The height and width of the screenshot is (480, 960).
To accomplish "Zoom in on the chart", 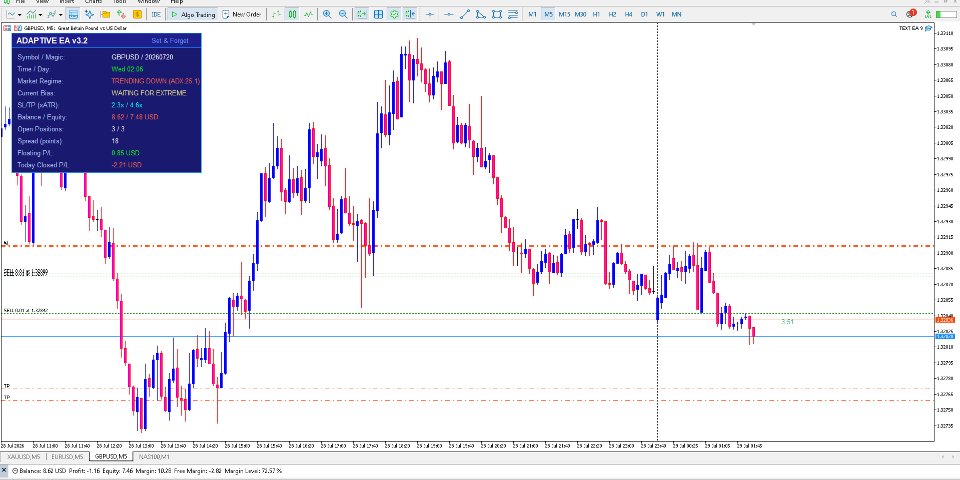I will coord(327,14).
